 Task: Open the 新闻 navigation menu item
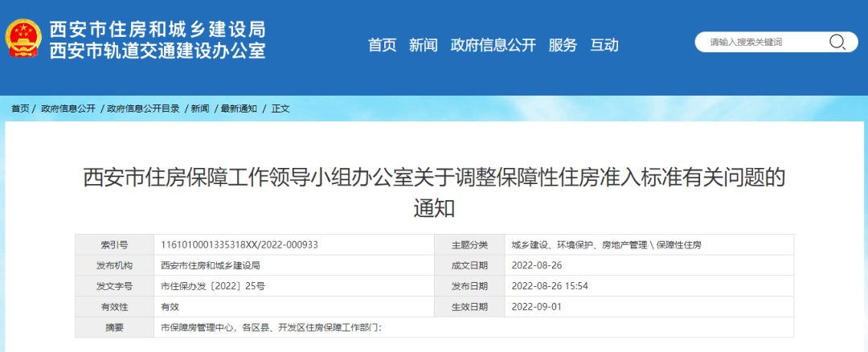423,45
